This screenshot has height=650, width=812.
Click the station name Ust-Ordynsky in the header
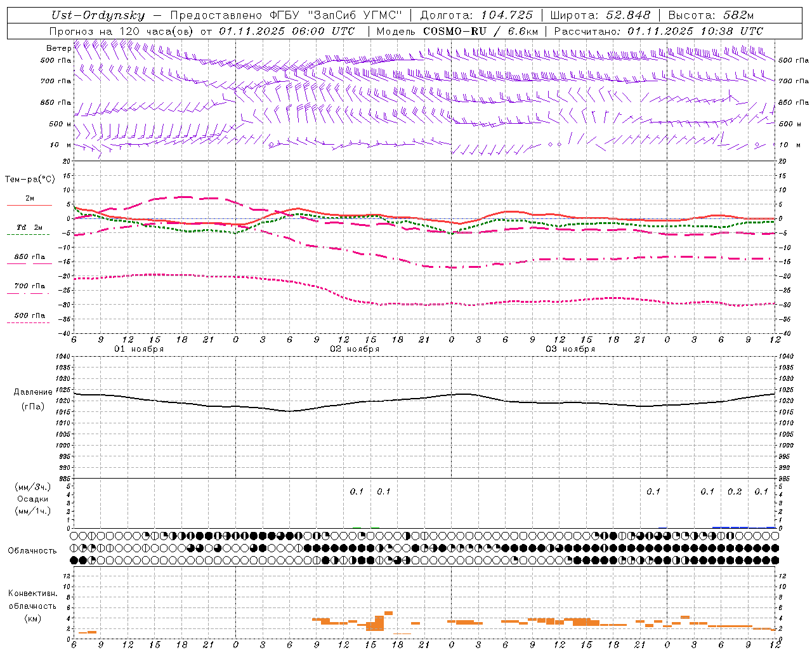(98, 16)
